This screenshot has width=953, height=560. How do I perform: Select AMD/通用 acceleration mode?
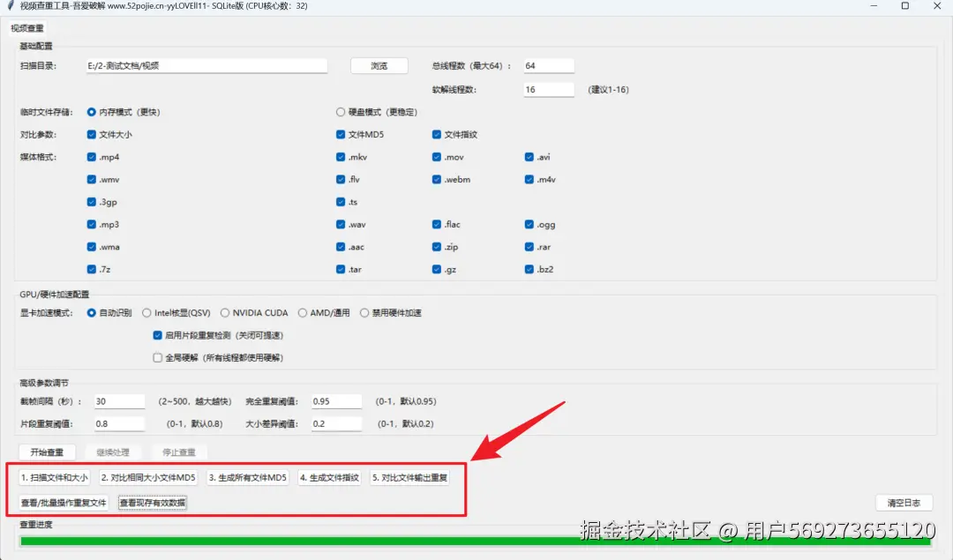(302, 313)
